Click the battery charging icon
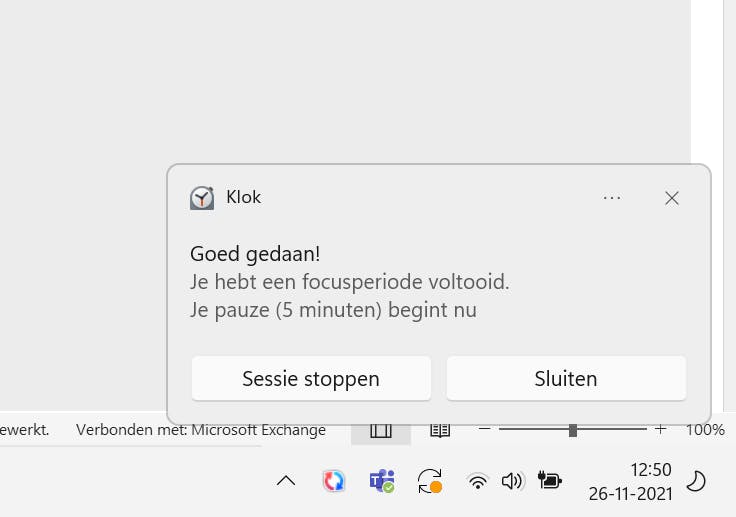 (x=549, y=481)
